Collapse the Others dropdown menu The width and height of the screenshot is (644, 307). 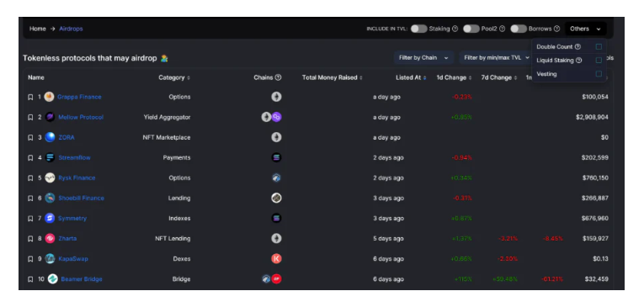pos(585,29)
